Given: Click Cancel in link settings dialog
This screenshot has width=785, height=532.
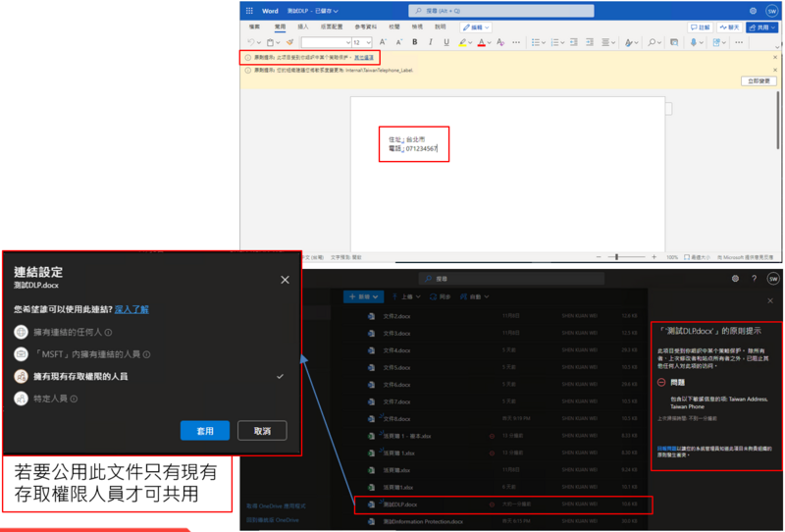Looking at the screenshot, I should (262, 430).
